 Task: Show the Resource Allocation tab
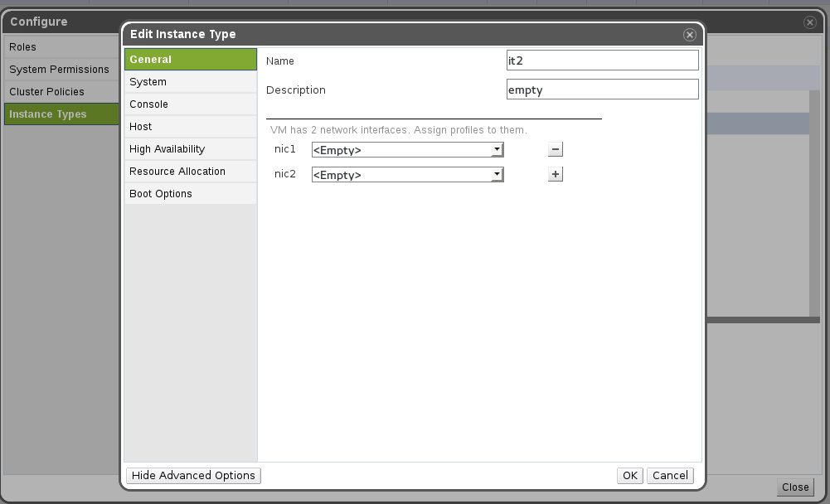click(190, 172)
